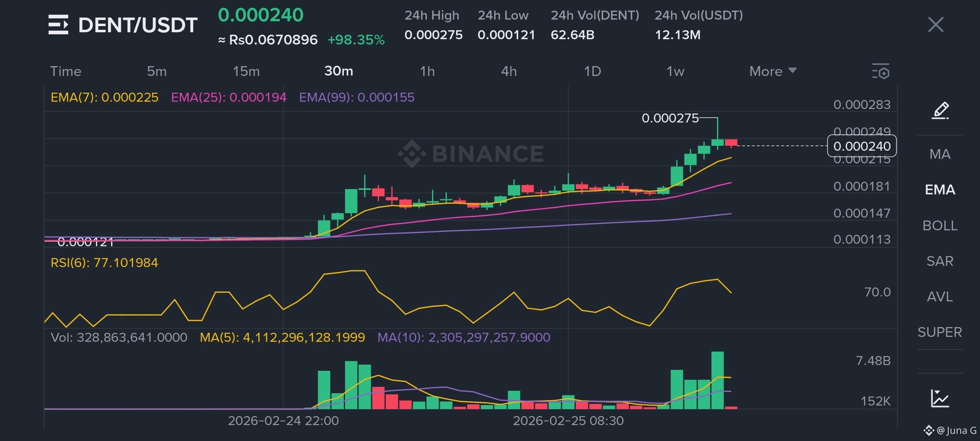Select the 30m interval

[x=339, y=71]
